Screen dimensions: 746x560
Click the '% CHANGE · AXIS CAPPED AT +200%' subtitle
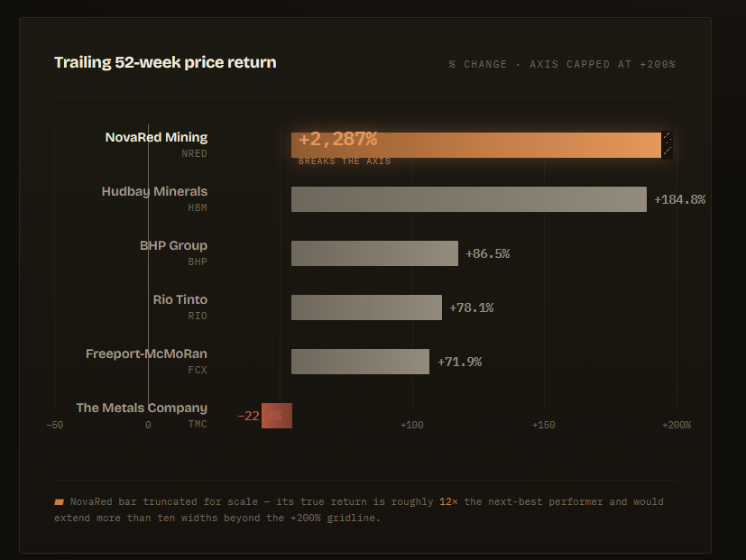562,64
